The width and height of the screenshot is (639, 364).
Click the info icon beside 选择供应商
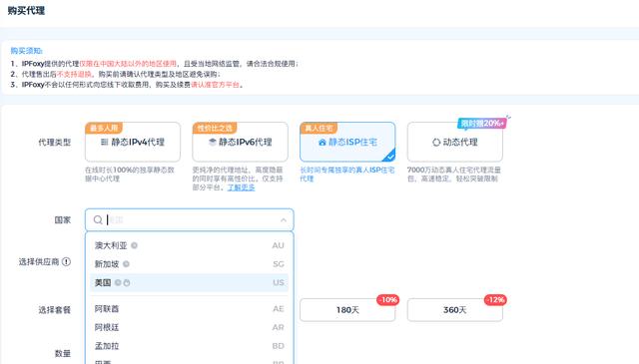(66, 262)
